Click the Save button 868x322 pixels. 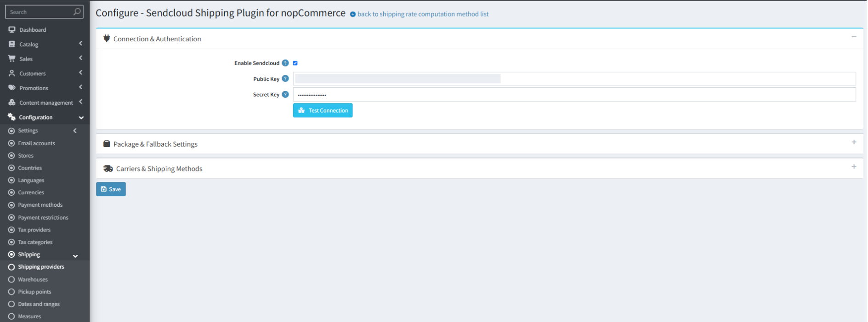pyautogui.click(x=111, y=189)
